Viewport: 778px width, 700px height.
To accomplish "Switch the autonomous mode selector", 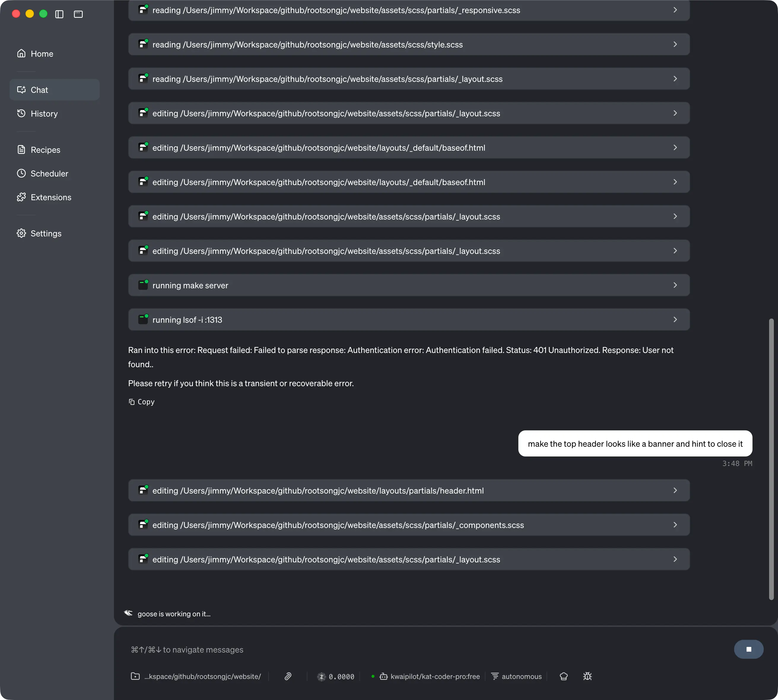I will tap(516, 676).
